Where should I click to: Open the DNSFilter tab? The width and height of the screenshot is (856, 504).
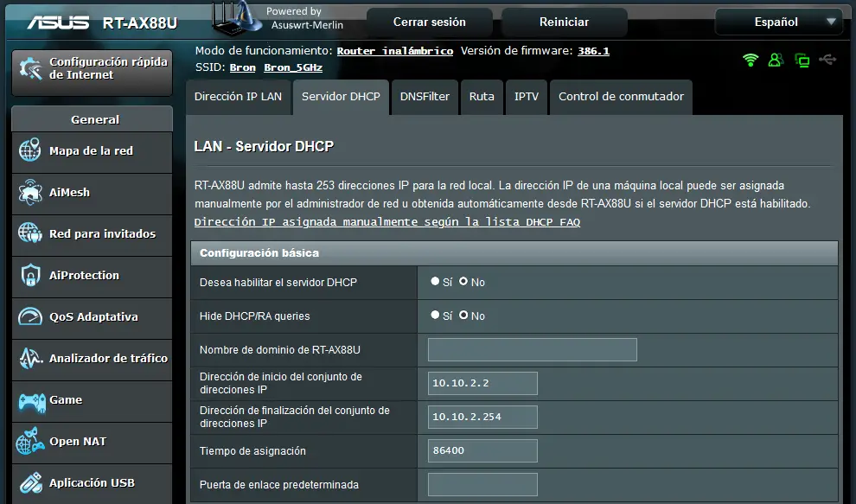coord(425,97)
